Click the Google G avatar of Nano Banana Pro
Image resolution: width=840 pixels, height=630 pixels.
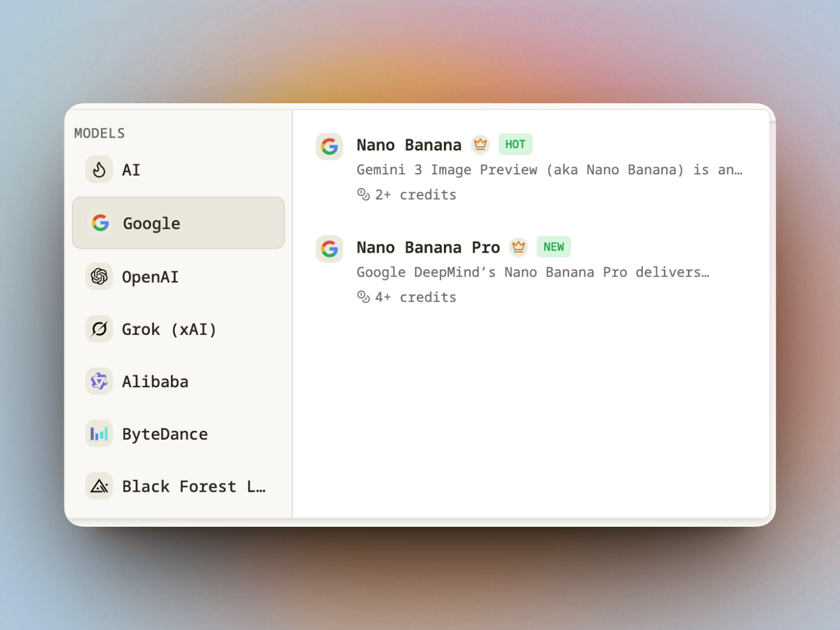pos(329,249)
